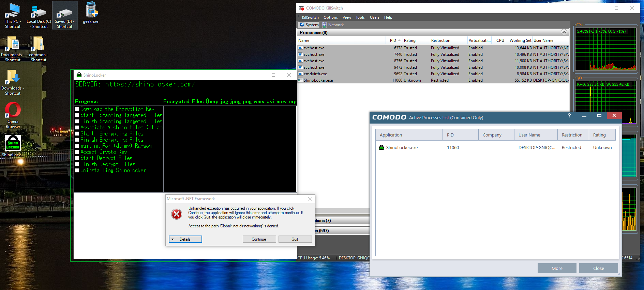Click svchost.exe PID 6372 process icon
The width and height of the screenshot is (644, 290).
300,48
